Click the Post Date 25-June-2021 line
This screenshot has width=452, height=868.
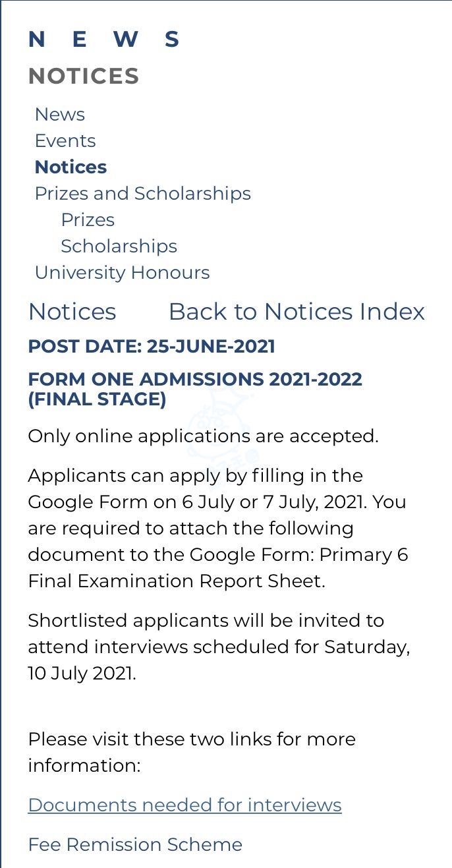pos(152,347)
